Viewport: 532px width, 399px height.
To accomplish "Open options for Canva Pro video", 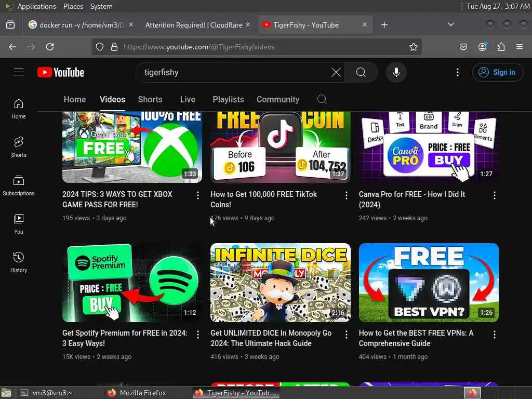I will click(495, 195).
